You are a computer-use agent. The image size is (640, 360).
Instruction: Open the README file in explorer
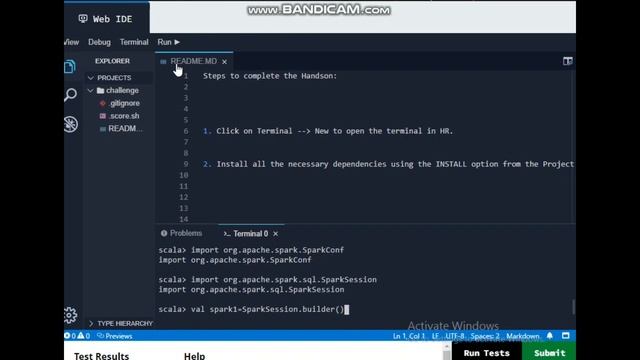pos(121,129)
